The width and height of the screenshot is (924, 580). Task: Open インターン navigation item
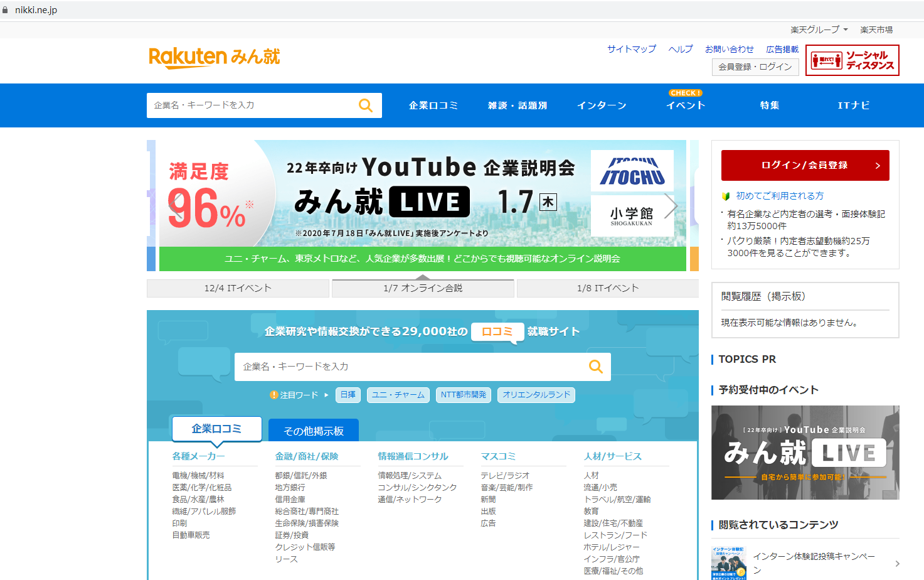pyautogui.click(x=602, y=105)
